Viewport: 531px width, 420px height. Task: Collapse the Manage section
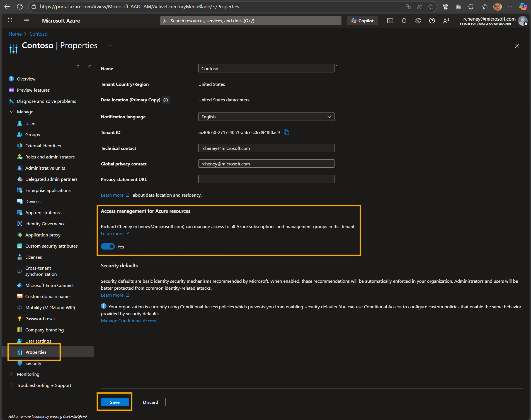click(11, 112)
